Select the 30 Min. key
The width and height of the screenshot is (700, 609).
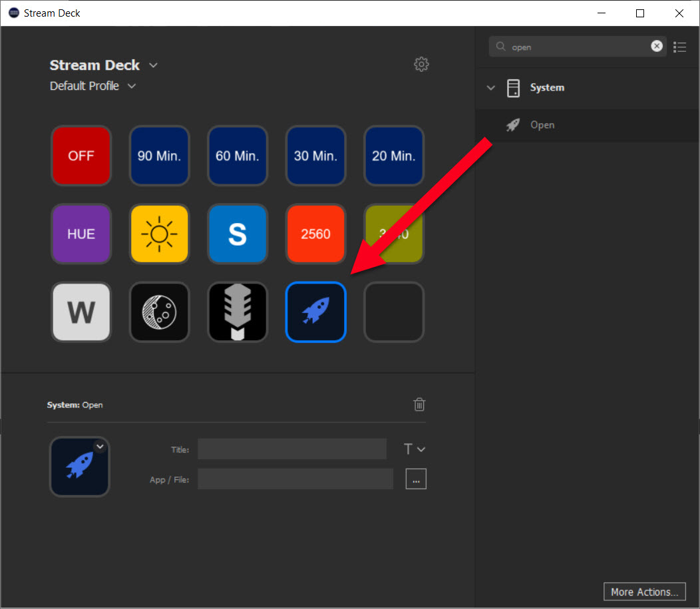pos(315,155)
